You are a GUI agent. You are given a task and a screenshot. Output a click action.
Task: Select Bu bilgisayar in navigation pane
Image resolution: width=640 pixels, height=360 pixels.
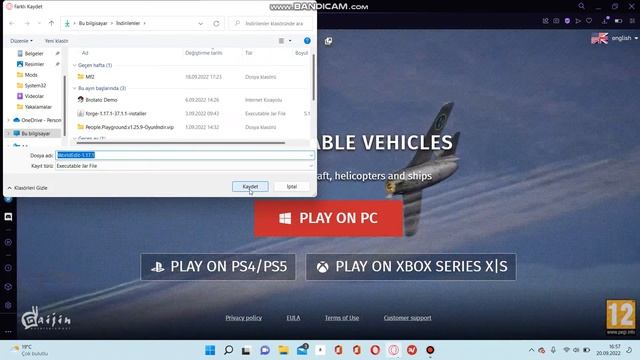click(x=36, y=133)
